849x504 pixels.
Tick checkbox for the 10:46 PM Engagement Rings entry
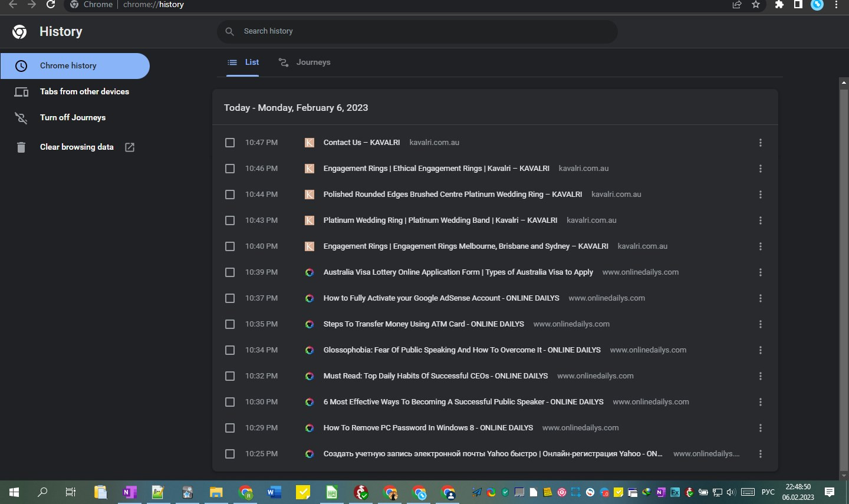(x=230, y=169)
